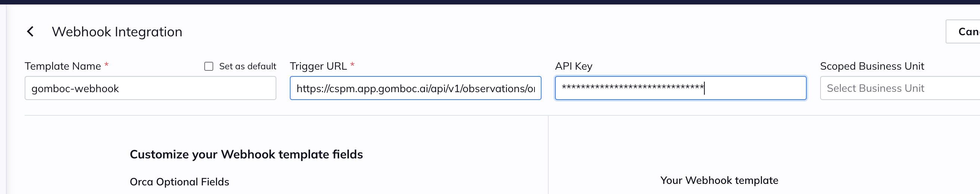Open the Select Business Unit dropdown
The image size is (980, 194).
coord(900,88)
